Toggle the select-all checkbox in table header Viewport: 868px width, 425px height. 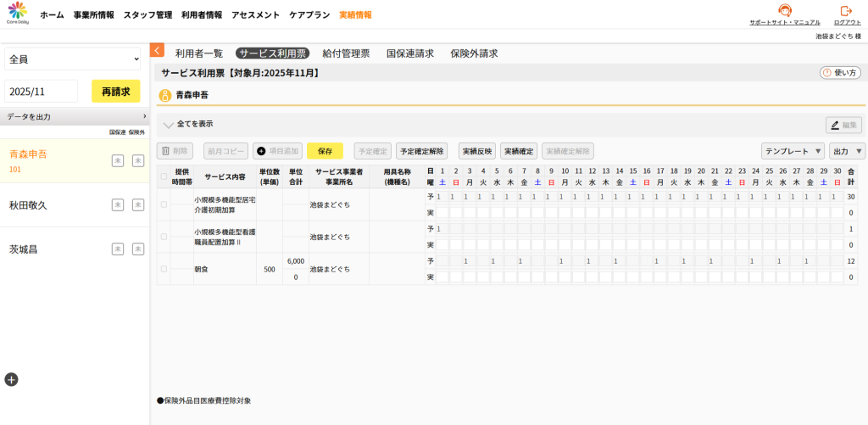tap(164, 176)
